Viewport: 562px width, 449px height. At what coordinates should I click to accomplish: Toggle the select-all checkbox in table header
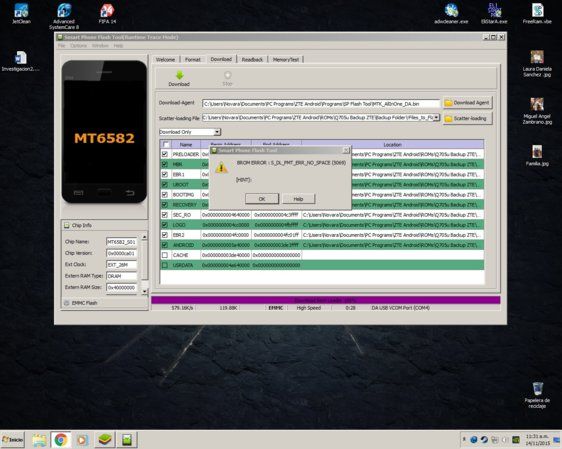166,144
